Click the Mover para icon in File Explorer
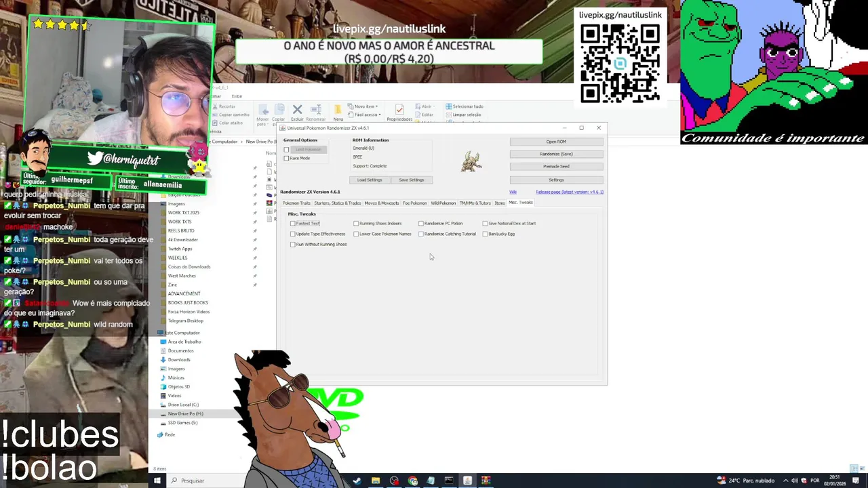 (x=262, y=110)
